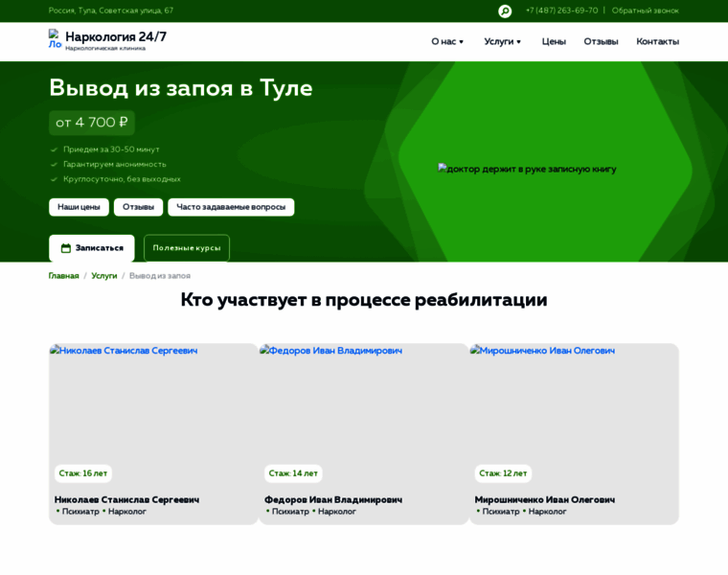Call the phone number +7 (487) 263-69-70
This screenshot has height=575, width=728.
click(x=561, y=11)
